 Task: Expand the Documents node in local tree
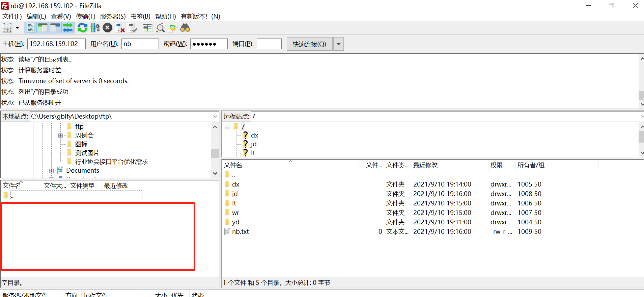coord(52,171)
